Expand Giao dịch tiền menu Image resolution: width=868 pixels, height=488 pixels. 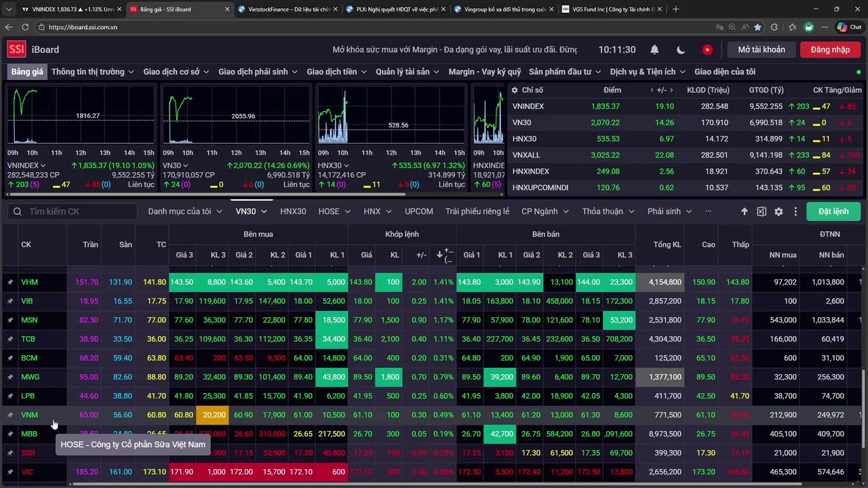pos(336,72)
